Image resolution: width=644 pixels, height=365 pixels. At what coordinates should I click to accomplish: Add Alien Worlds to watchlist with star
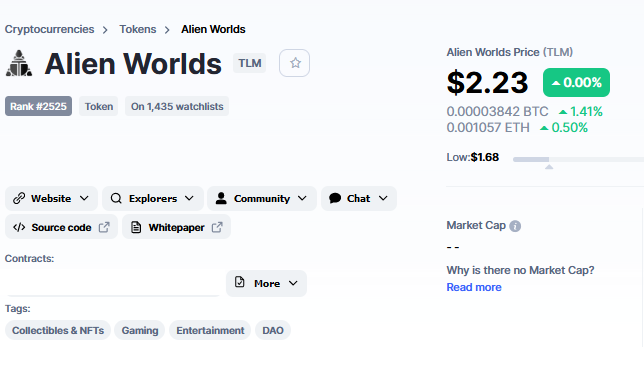tap(294, 63)
